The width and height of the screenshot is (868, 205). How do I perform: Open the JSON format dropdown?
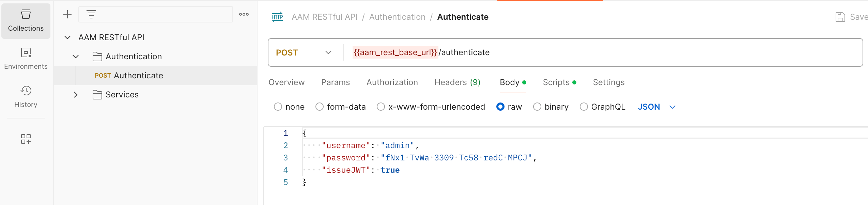coord(656,107)
